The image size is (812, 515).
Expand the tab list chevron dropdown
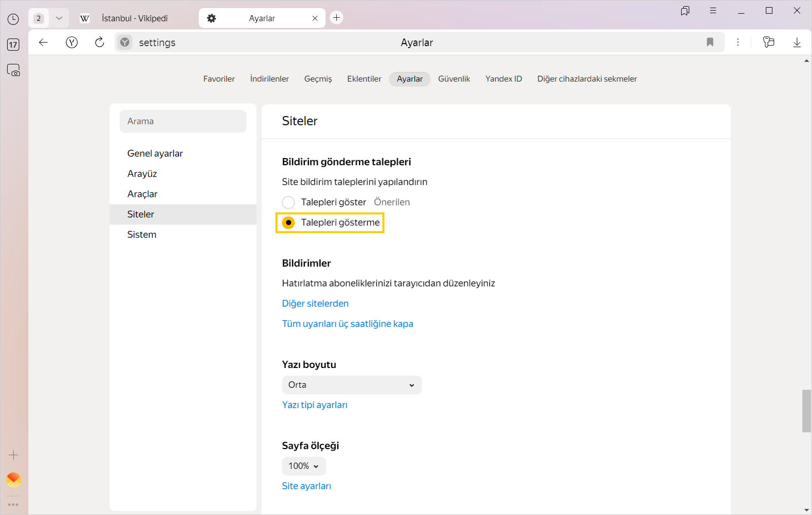point(59,18)
